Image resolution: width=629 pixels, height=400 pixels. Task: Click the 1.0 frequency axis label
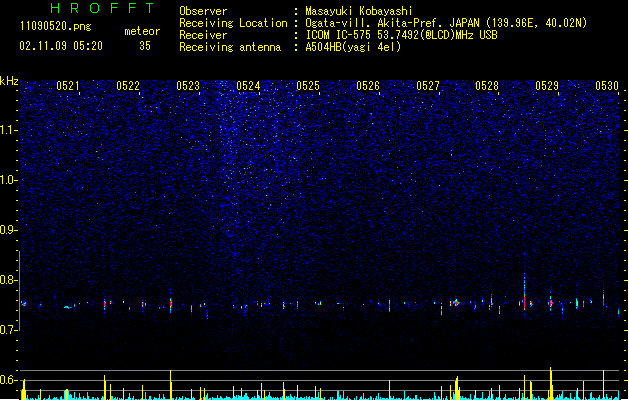[9, 180]
